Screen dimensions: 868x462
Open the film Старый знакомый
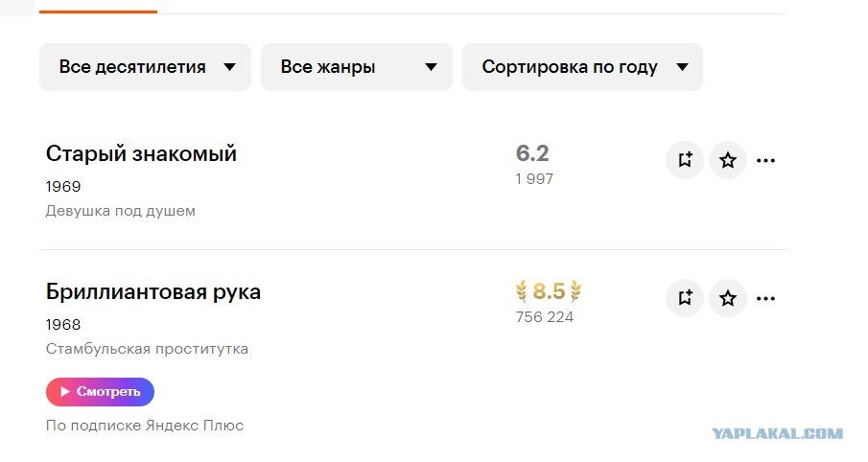click(141, 153)
